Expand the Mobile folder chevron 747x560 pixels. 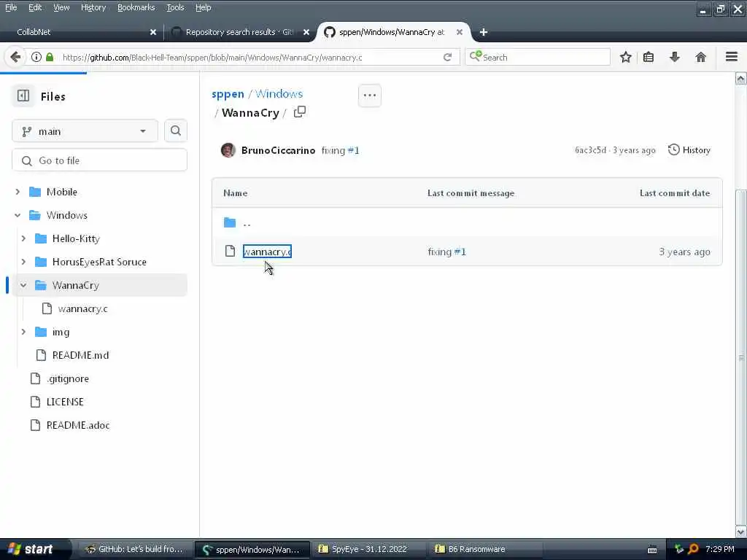tap(18, 192)
